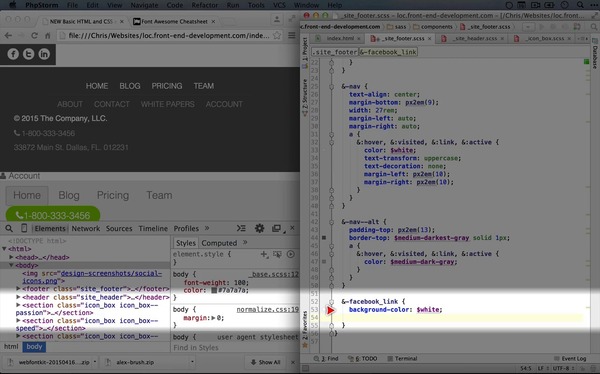Expand the margin shorthand property triangle

click(x=214, y=318)
